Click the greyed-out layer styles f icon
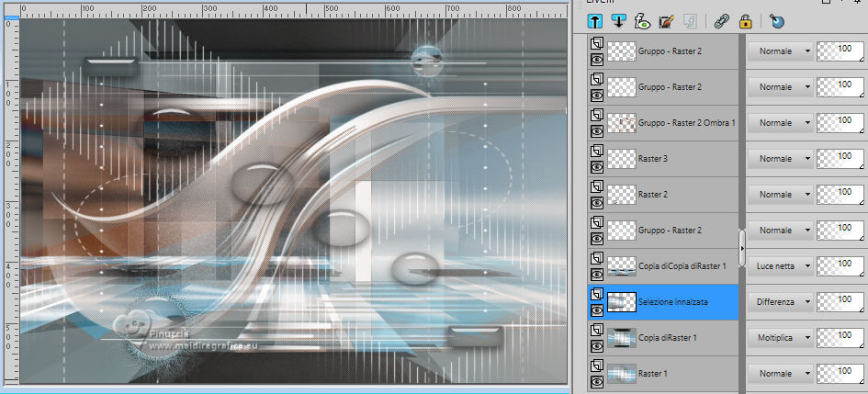 (x=690, y=21)
